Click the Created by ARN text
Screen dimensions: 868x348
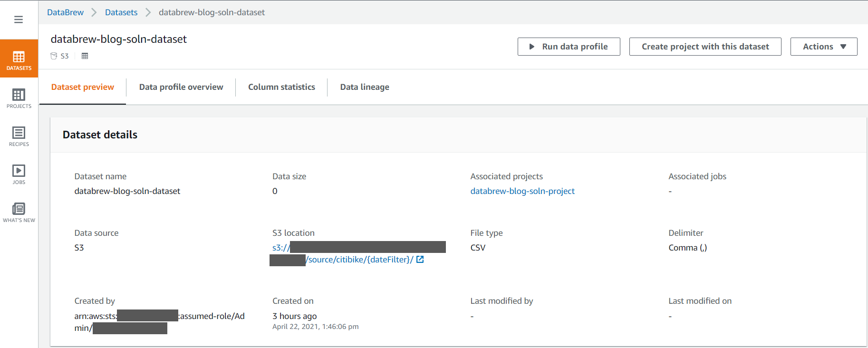coord(160,322)
